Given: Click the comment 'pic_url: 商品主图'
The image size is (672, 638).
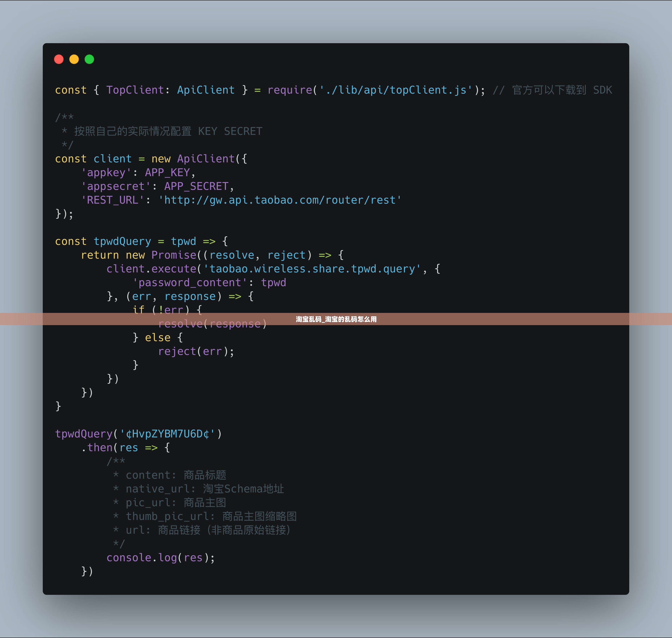Looking at the screenshot, I should (x=176, y=503).
